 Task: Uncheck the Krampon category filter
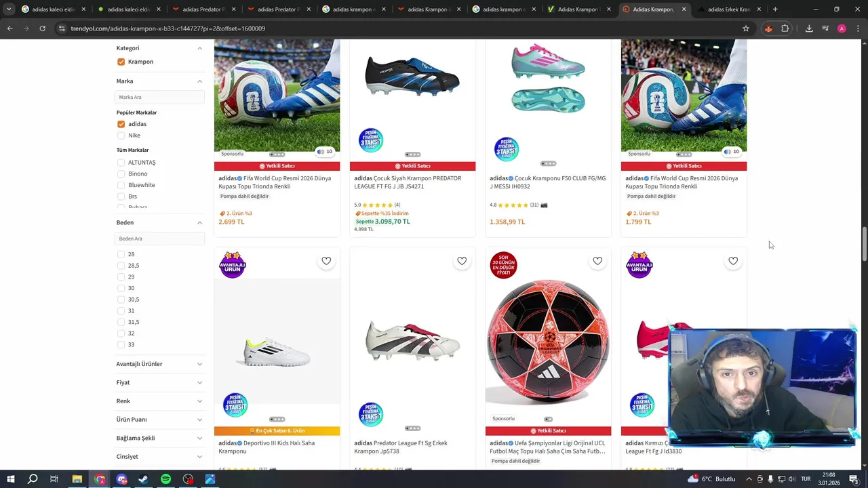pyautogui.click(x=121, y=62)
